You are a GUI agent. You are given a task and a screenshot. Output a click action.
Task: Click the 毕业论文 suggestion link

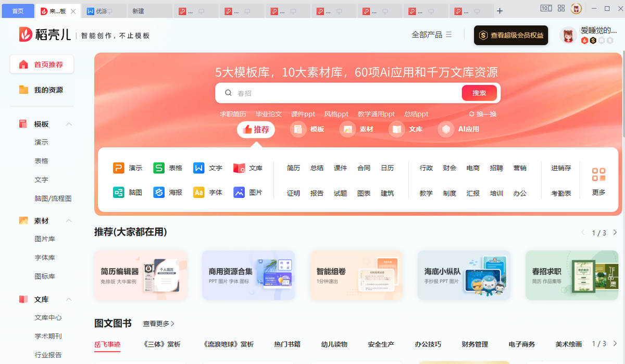coord(269,114)
